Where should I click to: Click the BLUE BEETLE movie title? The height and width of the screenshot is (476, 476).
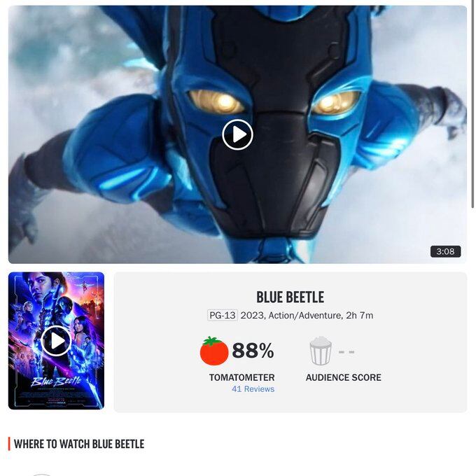pyautogui.click(x=290, y=297)
